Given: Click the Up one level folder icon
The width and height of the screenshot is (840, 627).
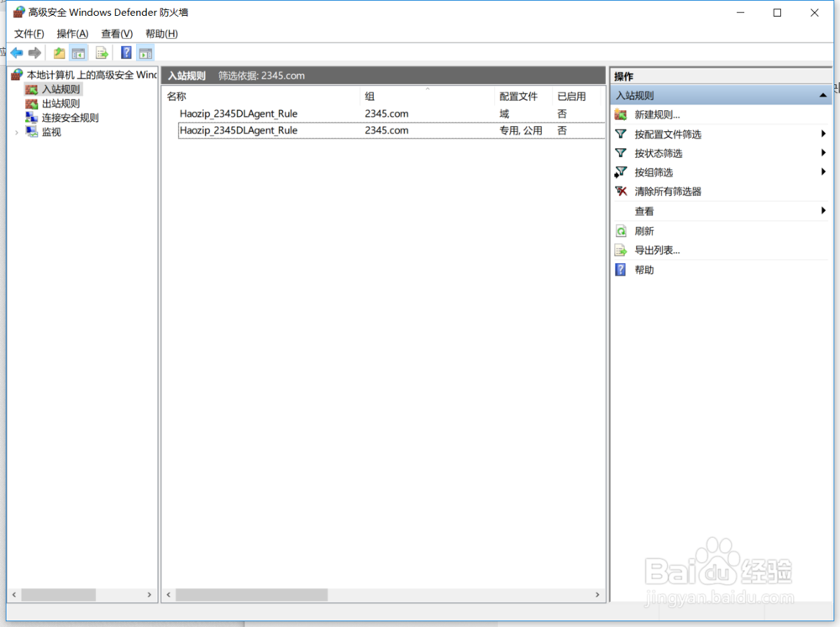Looking at the screenshot, I should [x=59, y=53].
